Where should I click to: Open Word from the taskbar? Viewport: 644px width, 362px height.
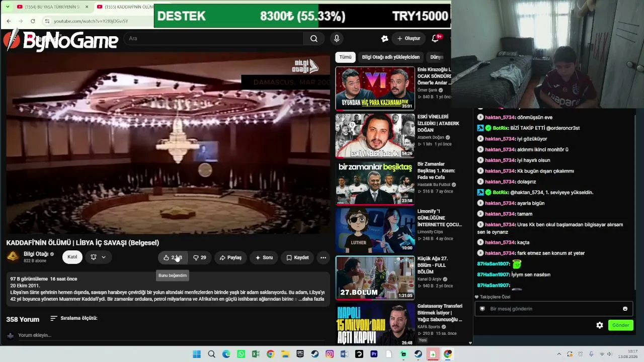[x=344, y=354]
